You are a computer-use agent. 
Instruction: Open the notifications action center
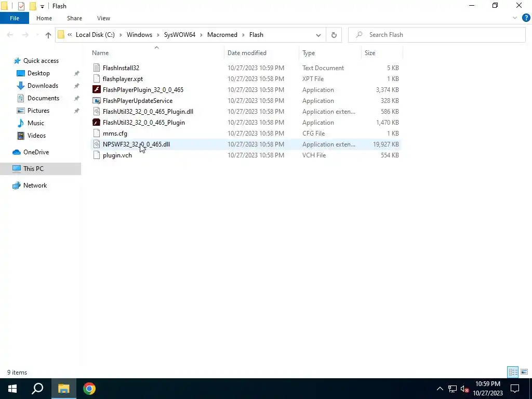point(515,389)
